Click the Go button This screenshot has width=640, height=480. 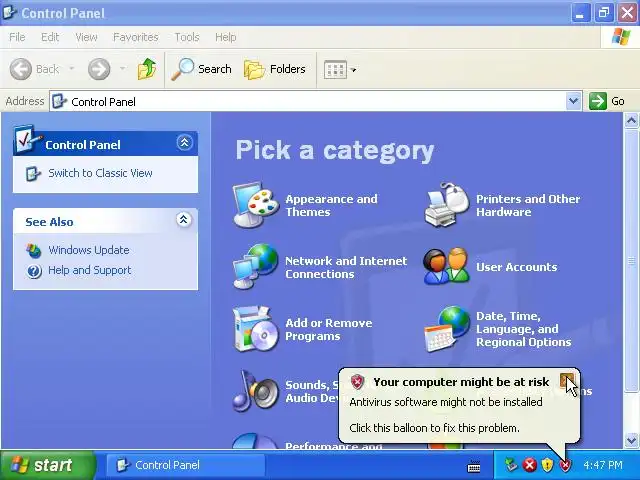coord(607,101)
